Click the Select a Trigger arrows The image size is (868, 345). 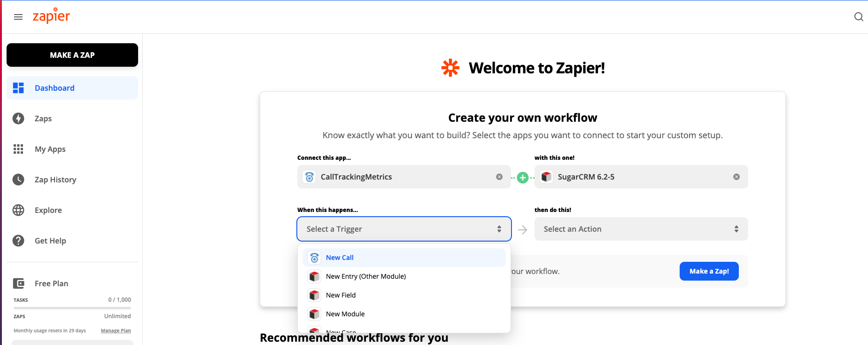point(499,229)
